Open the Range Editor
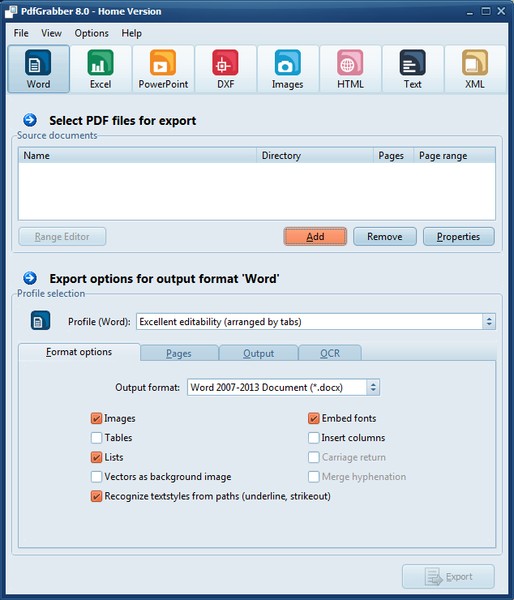514x600 pixels. [62, 236]
